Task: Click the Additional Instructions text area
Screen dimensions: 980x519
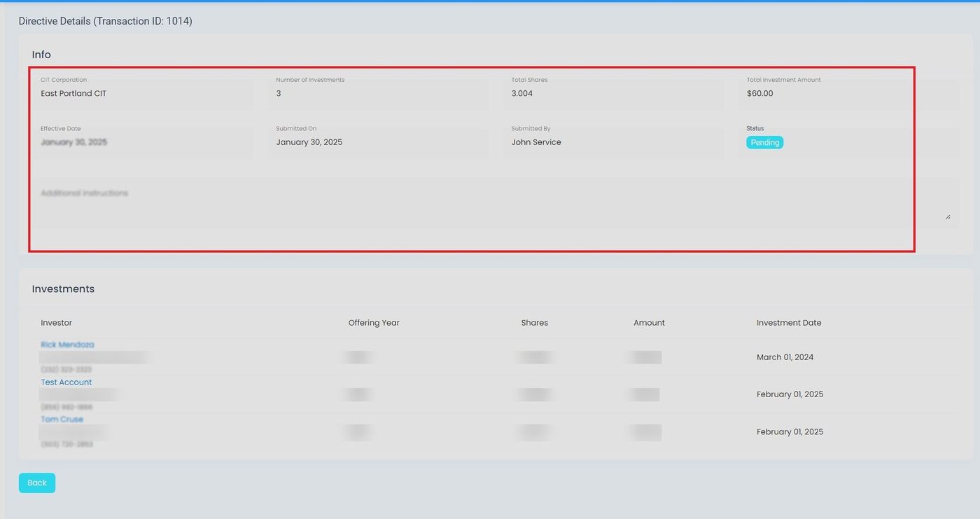Action: [490, 203]
